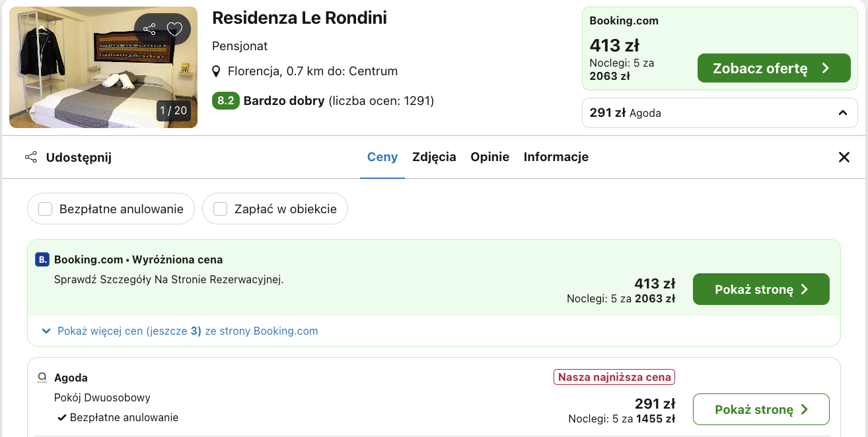Click the heart favorite icon on photo
This screenshot has width=868, height=437.
[x=174, y=29]
